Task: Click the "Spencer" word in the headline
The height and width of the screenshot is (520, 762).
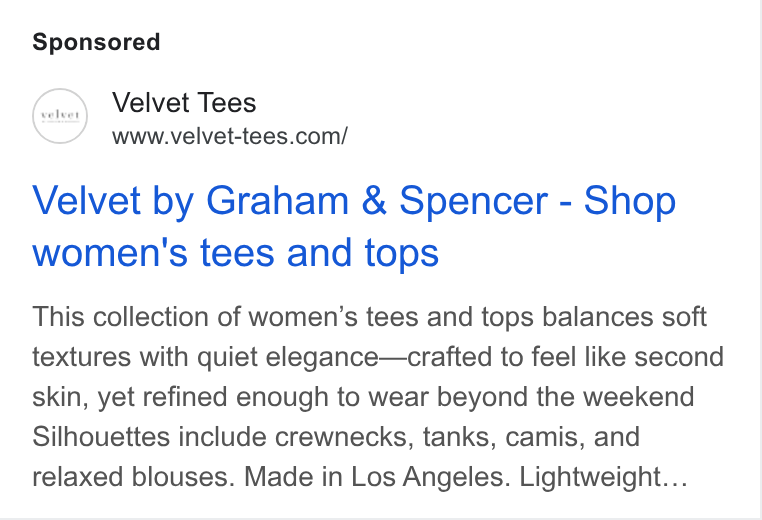Action: pos(473,201)
